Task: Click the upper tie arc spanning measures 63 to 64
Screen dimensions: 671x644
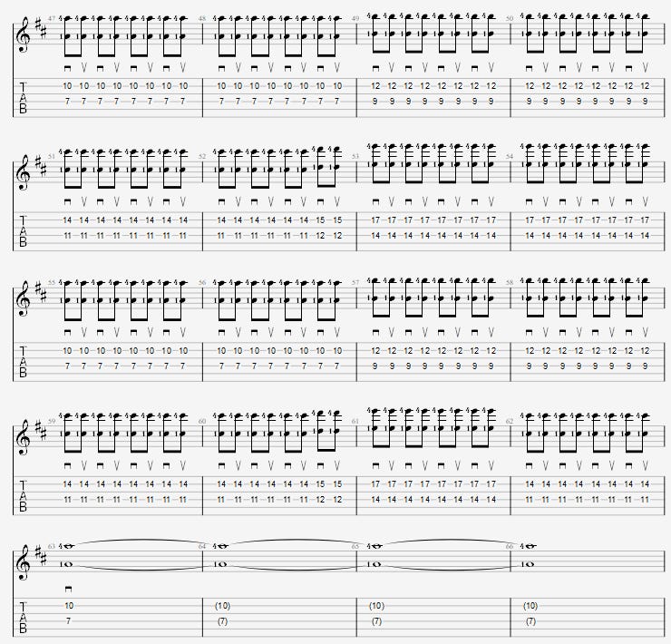Action: [138, 541]
